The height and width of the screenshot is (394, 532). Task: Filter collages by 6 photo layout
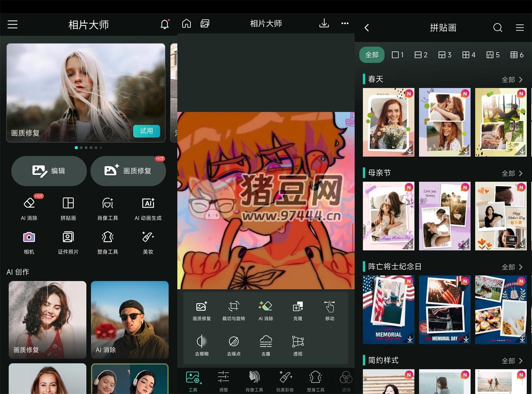(517, 55)
